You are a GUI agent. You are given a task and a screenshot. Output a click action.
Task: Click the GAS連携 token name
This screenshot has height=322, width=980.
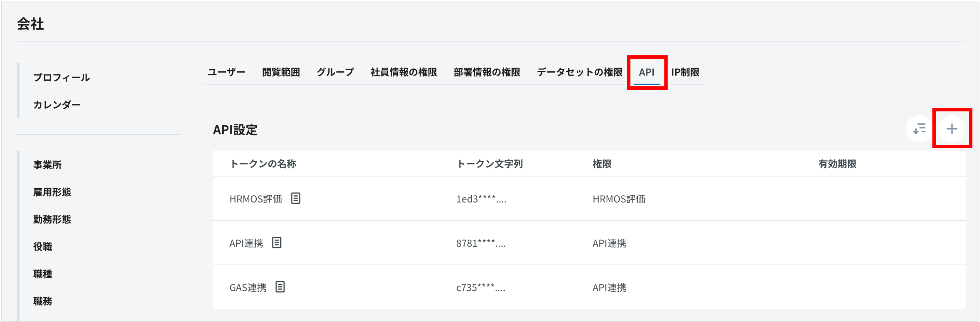[x=248, y=288]
